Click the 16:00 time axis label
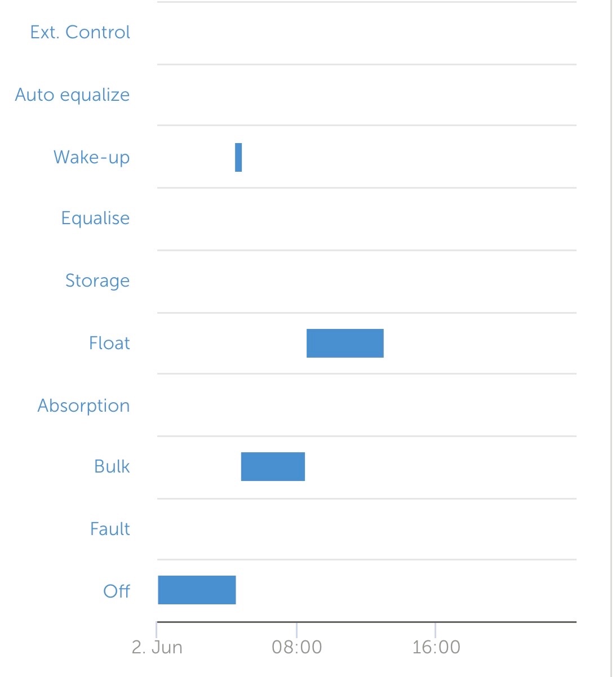The image size is (616, 677). tap(436, 647)
